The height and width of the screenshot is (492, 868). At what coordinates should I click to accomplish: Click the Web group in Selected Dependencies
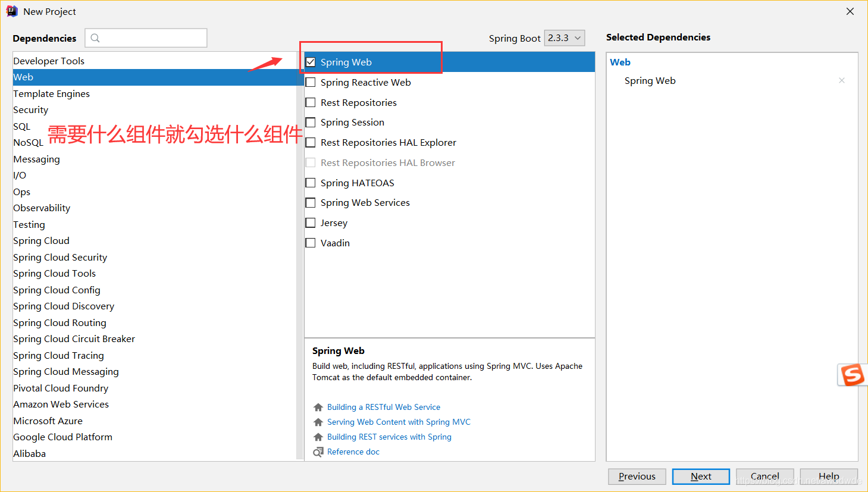pyautogui.click(x=620, y=62)
